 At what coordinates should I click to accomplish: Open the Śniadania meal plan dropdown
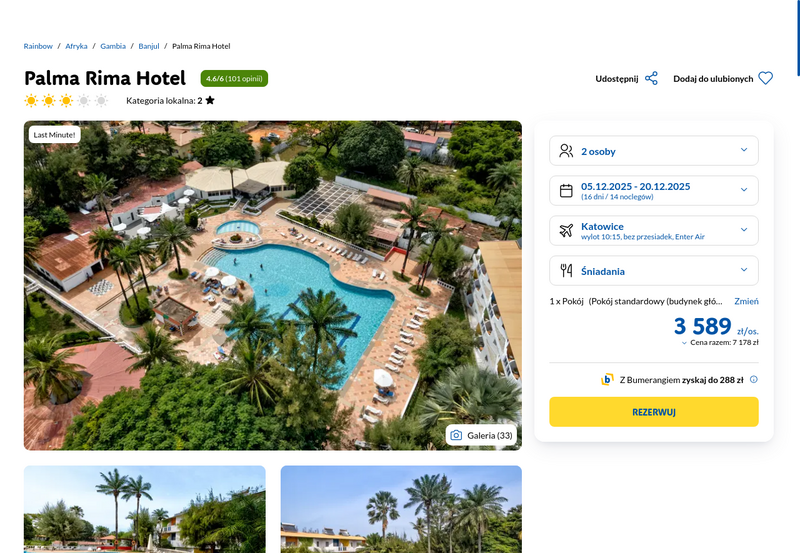click(x=654, y=270)
